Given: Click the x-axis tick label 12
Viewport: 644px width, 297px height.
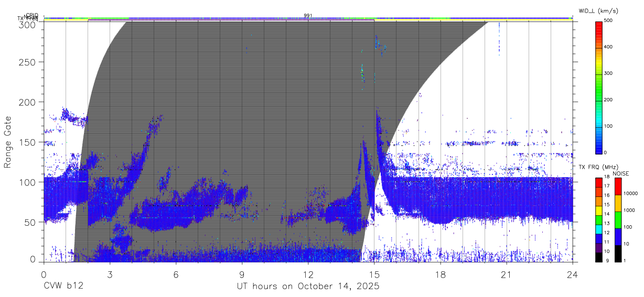Looking at the screenshot, I should (308, 274).
